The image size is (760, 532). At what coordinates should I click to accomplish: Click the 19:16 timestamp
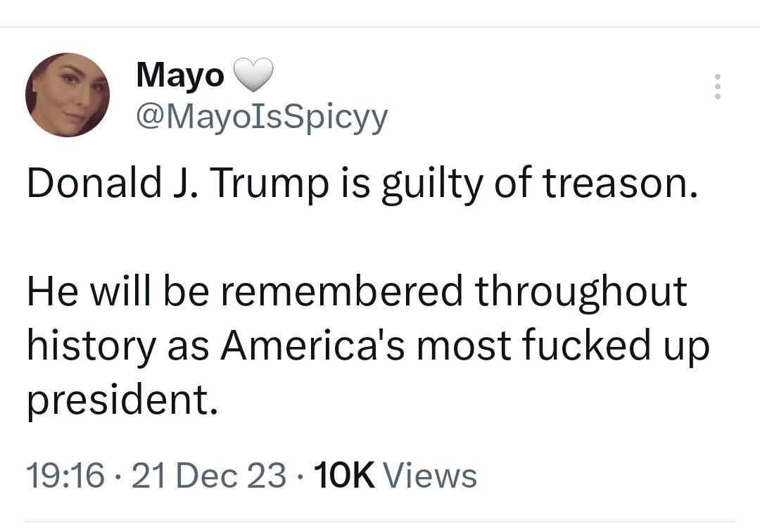65,475
